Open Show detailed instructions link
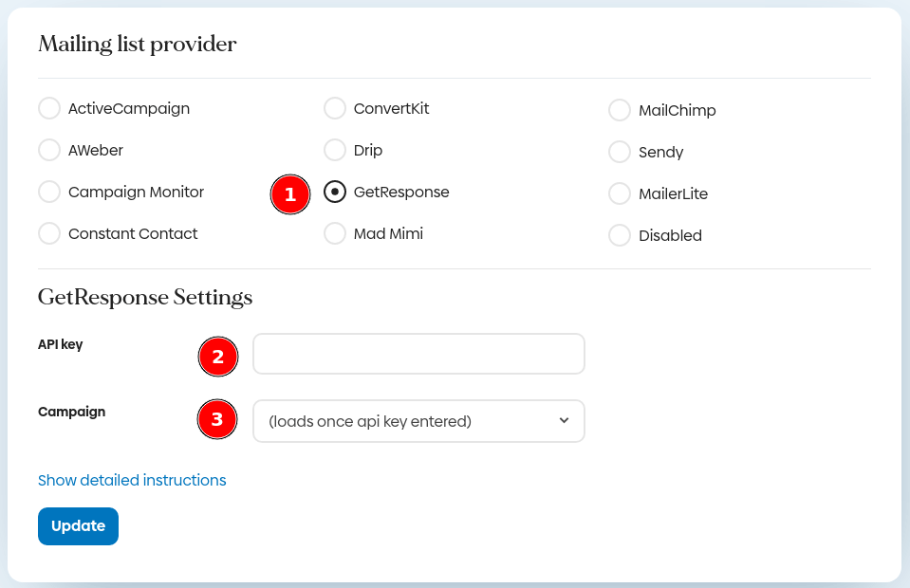 tap(132, 480)
